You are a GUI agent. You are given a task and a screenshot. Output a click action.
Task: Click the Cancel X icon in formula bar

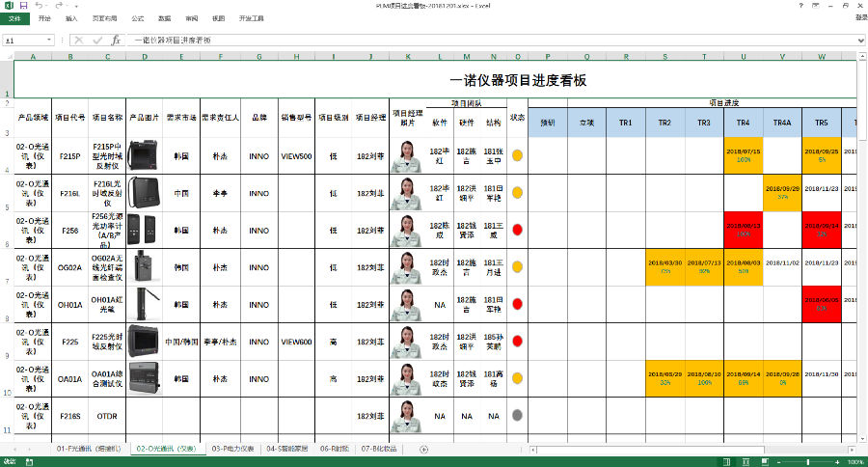[79, 41]
